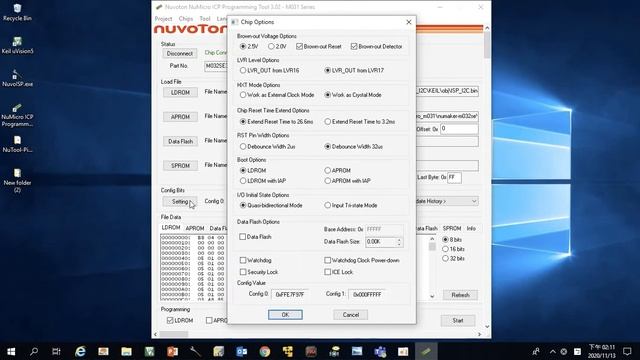
Task: Open the wrench tool taskbar icon
Action: 195,351
